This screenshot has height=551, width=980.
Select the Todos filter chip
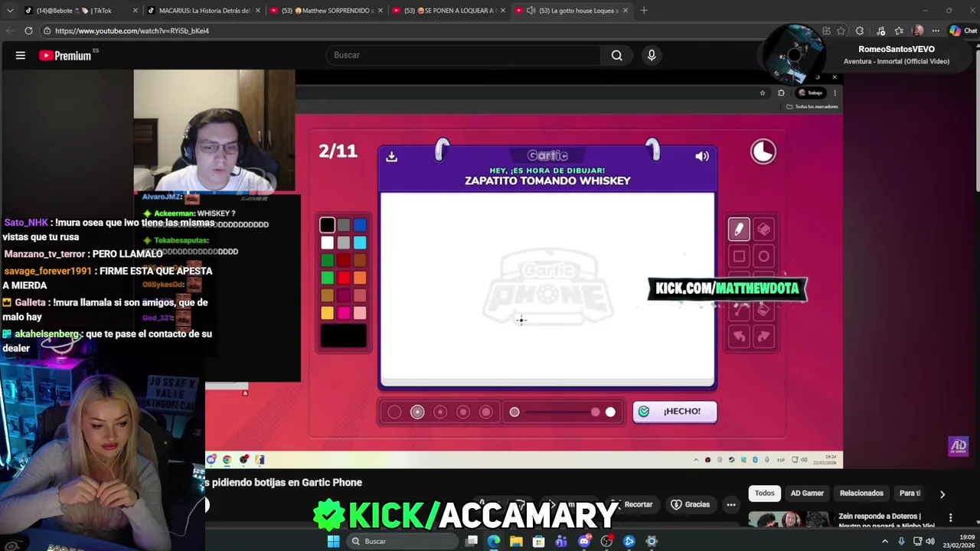click(765, 494)
